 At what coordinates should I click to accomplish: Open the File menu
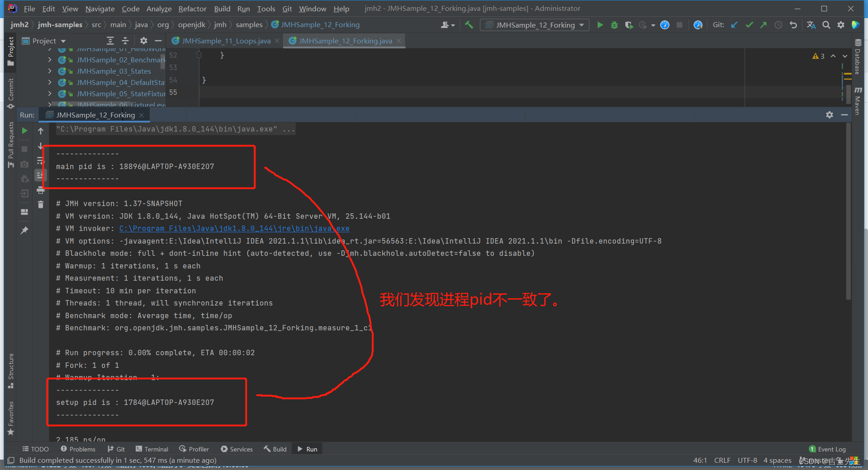tap(29, 9)
